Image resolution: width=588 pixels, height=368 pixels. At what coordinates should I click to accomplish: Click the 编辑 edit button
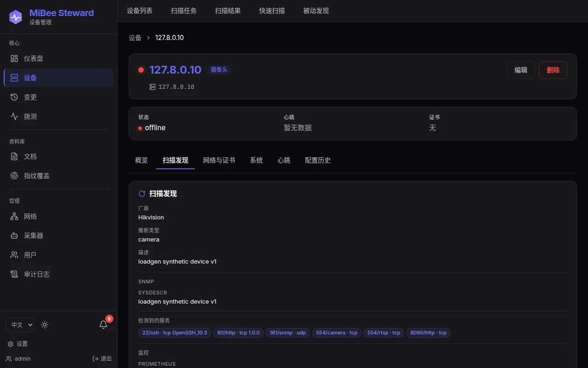521,70
